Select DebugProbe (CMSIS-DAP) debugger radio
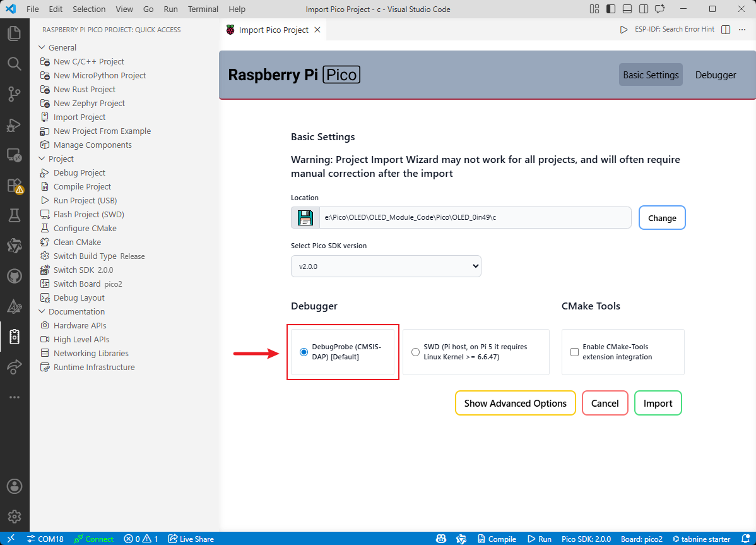The width and height of the screenshot is (756, 545). (x=304, y=352)
